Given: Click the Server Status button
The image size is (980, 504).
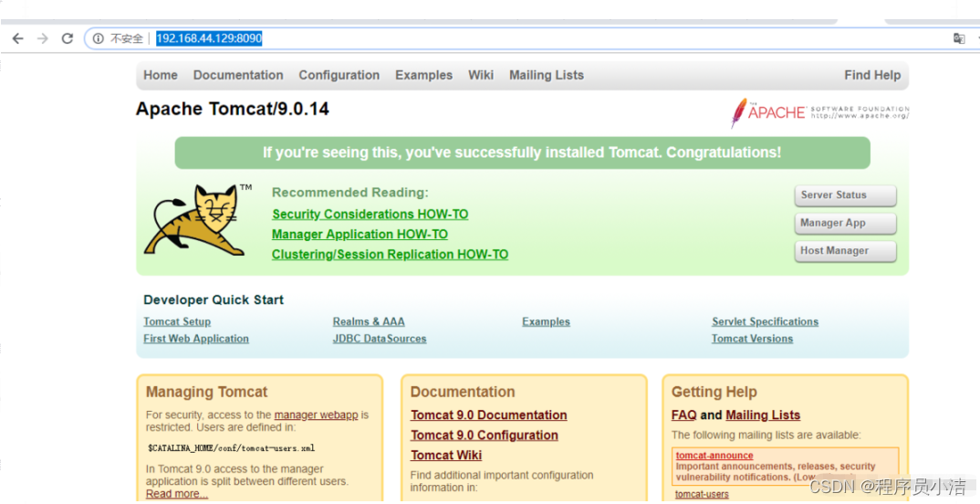Looking at the screenshot, I should click(845, 195).
